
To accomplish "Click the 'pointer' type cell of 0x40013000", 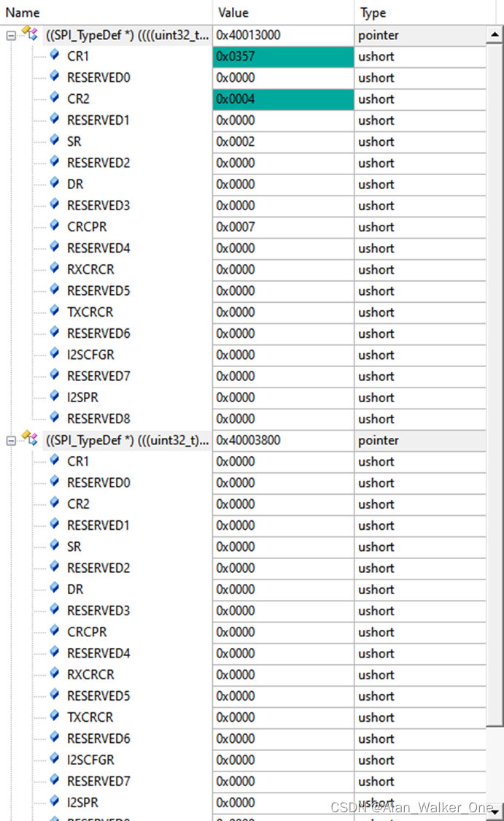I will pos(420,35).
